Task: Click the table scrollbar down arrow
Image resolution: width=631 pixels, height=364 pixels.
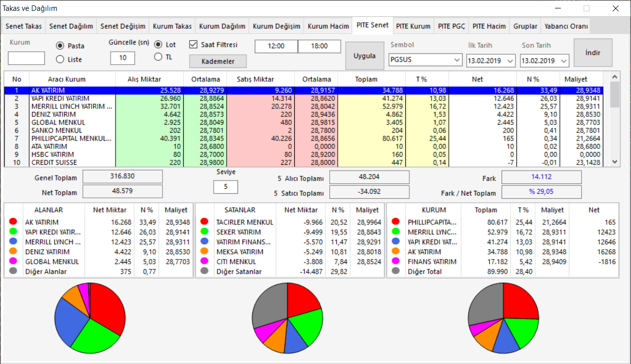Action: coord(615,161)
